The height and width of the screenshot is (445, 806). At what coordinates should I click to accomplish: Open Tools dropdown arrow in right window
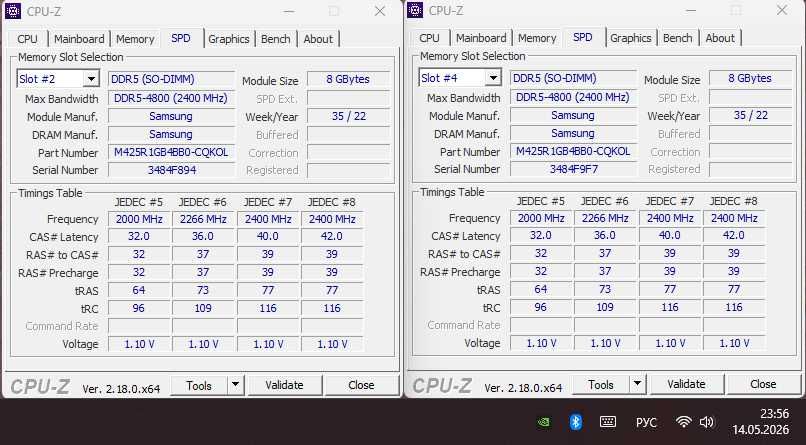coord(637,383)
